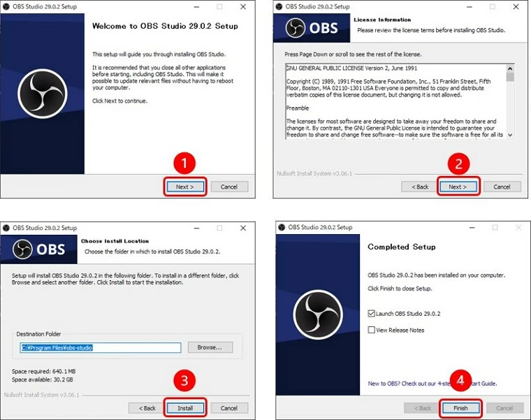531x420 pixels.
Task: Close the License Information window
Action: click(516, 7)
